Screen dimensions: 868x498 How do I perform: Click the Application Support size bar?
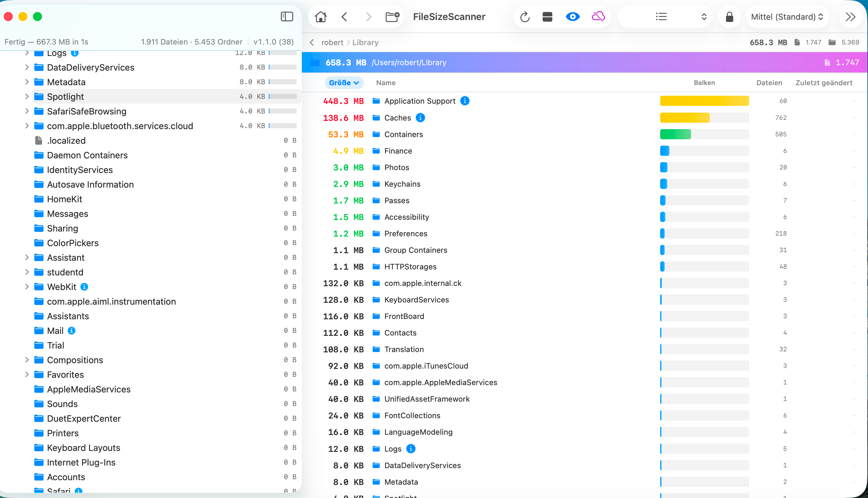click(704, 101)
